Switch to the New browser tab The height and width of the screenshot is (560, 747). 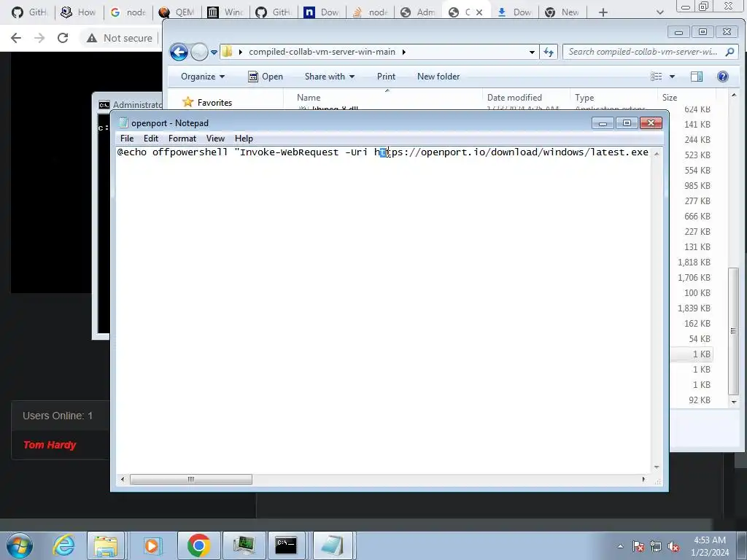click(562, 12)
